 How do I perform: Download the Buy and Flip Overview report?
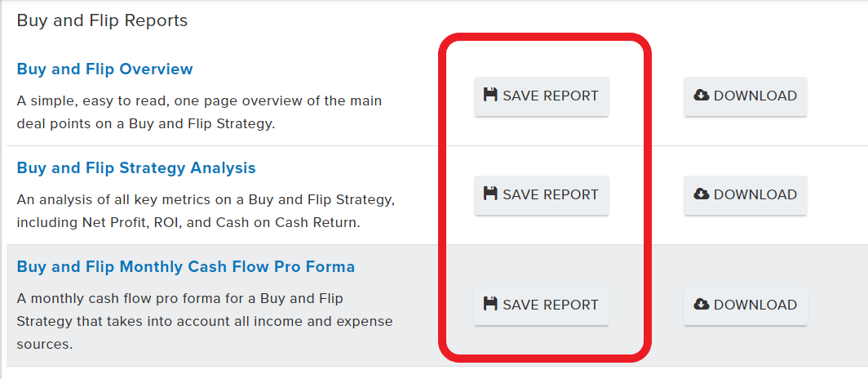pos(745,96)
